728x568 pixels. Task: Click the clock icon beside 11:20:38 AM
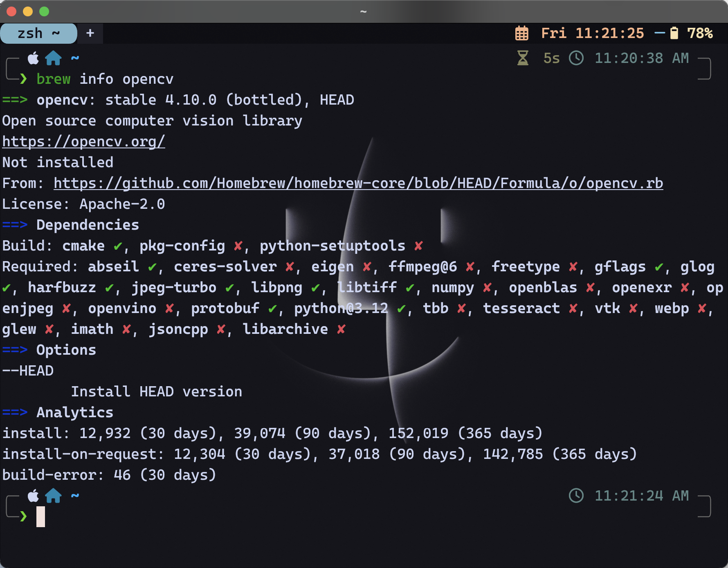pyautogui.click(x=576, y=58)
